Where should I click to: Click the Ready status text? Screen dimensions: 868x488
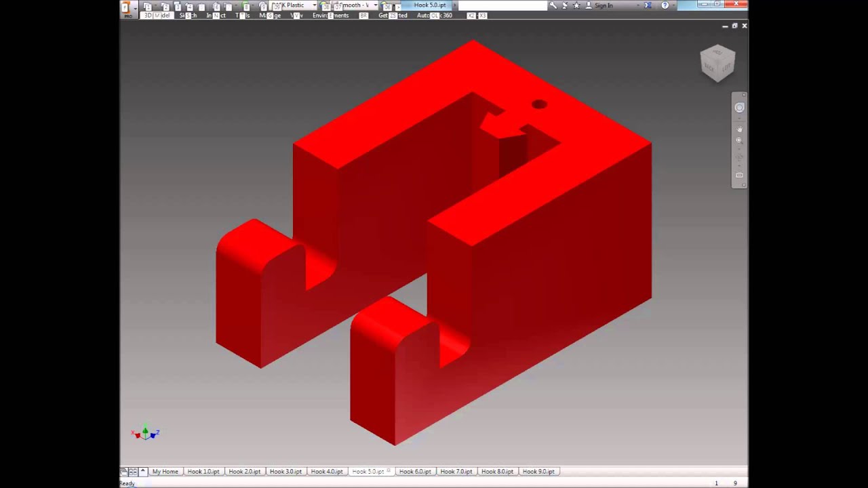pos(127,483)
